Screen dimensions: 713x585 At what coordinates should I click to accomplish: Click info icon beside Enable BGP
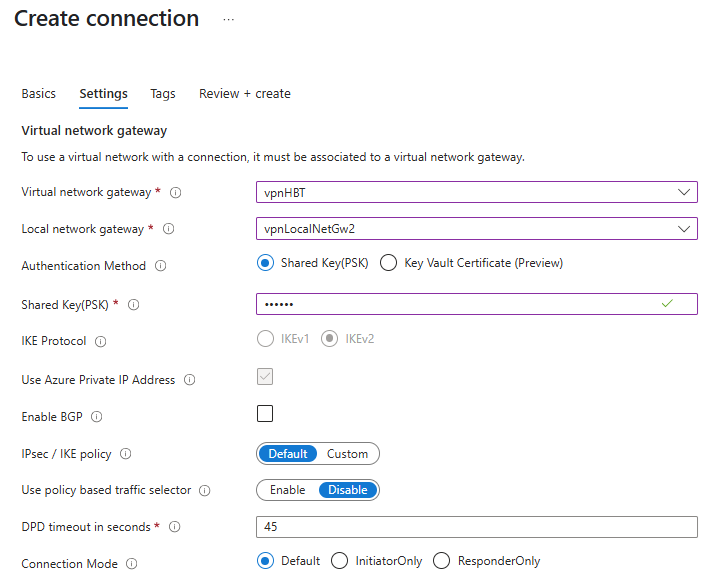click(x=97, y=417)
